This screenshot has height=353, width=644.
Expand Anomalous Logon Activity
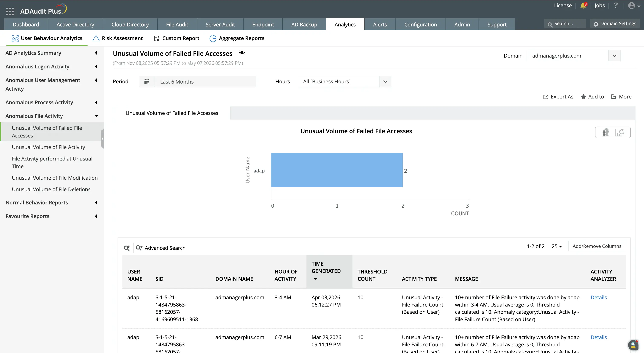pos(52,67)
